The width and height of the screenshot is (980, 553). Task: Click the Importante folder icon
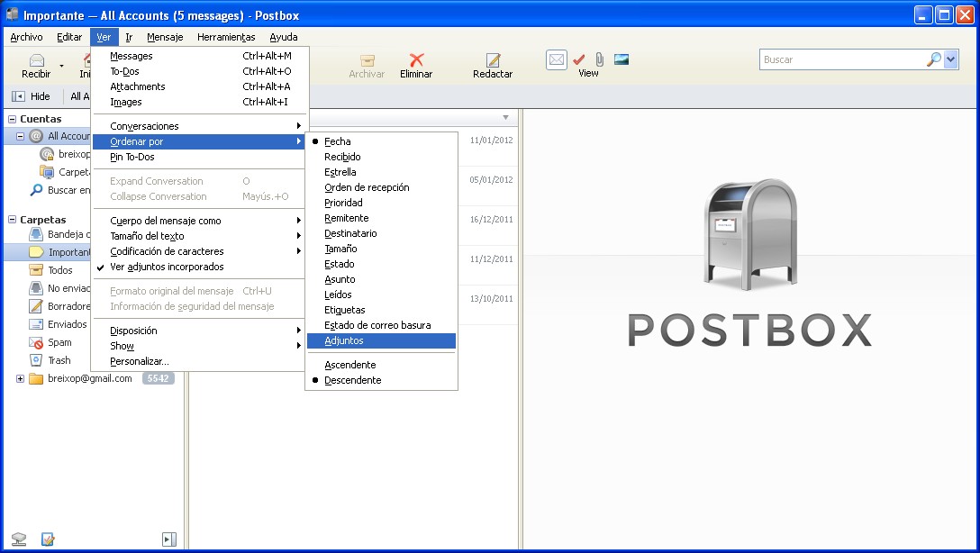(36, 252)
